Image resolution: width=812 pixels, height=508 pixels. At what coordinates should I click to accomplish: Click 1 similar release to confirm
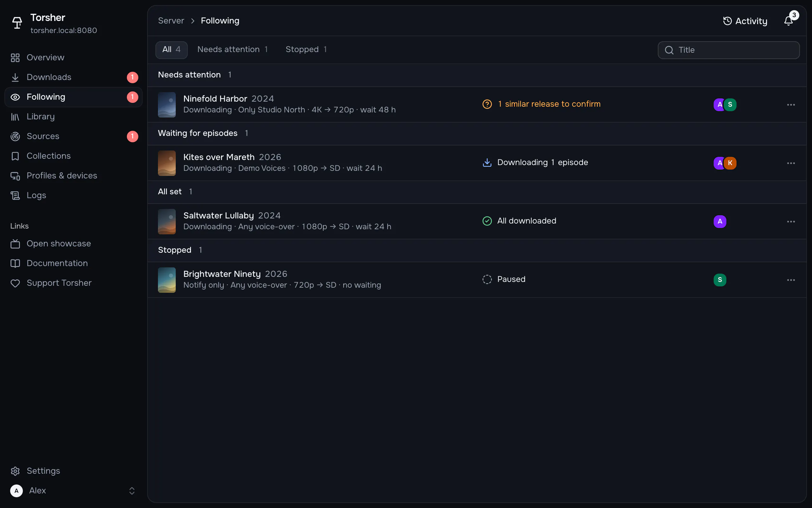549,104
